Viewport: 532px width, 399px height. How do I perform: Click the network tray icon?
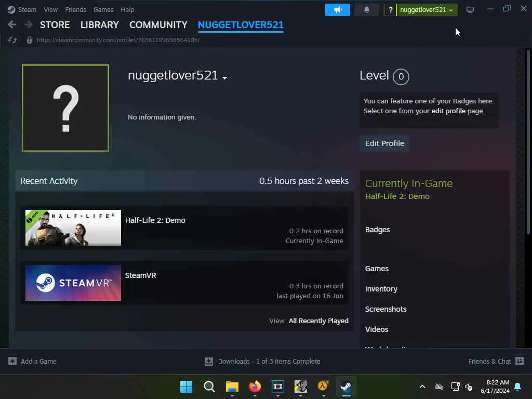[455, 387]
